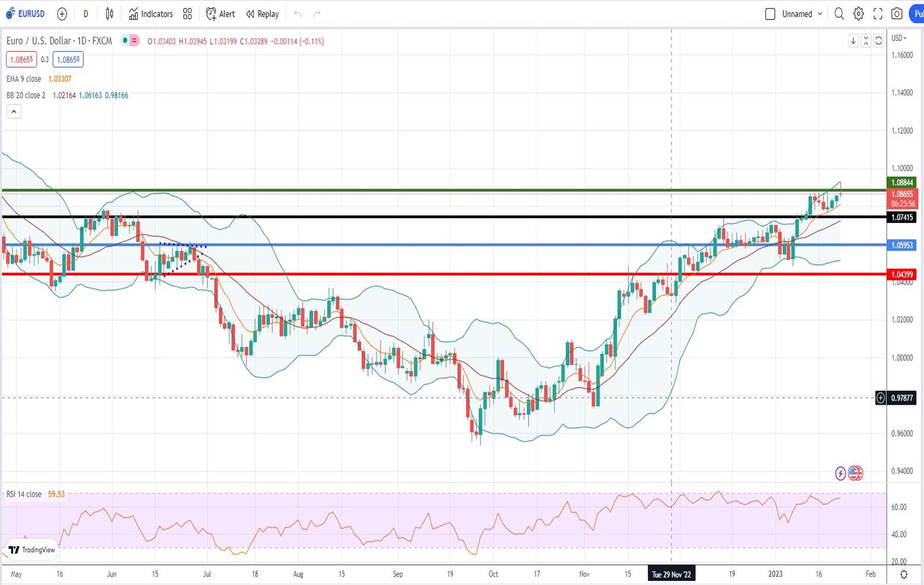Open the USD currency dropdown
924x585 pixels.
point(899,38)
